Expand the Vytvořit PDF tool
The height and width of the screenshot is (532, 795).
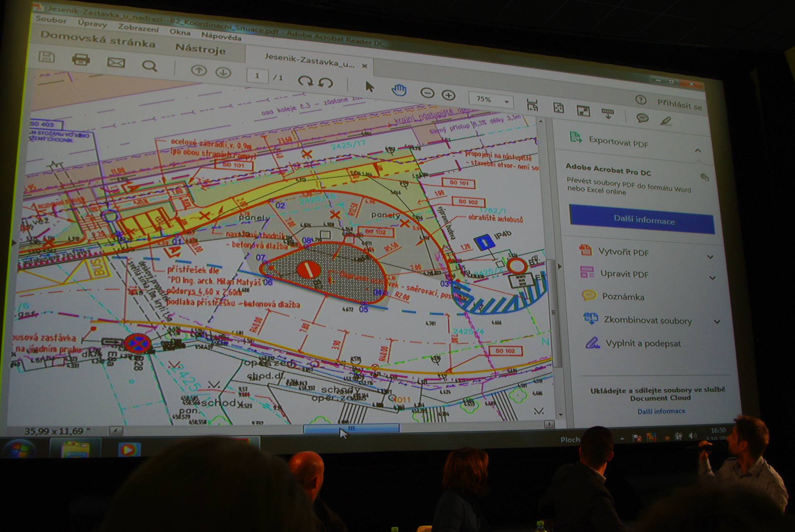(x=710, y=257)
